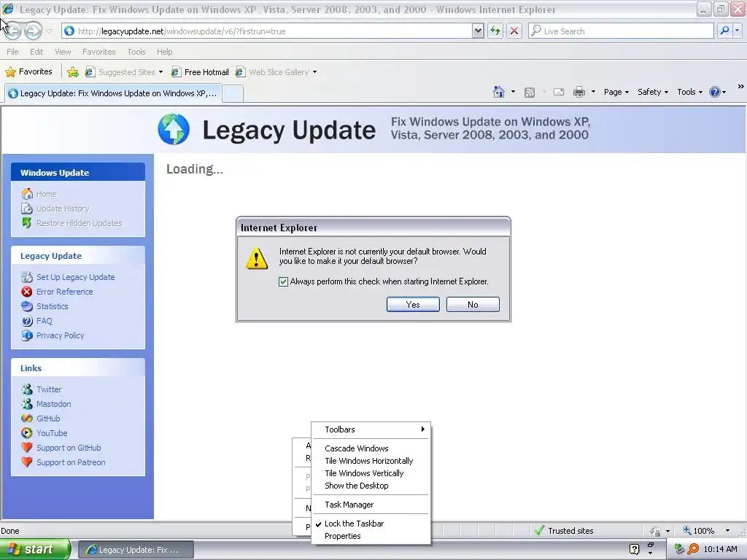
Task: Select the Legacy Update browser tab
Action: click(113, 93)
